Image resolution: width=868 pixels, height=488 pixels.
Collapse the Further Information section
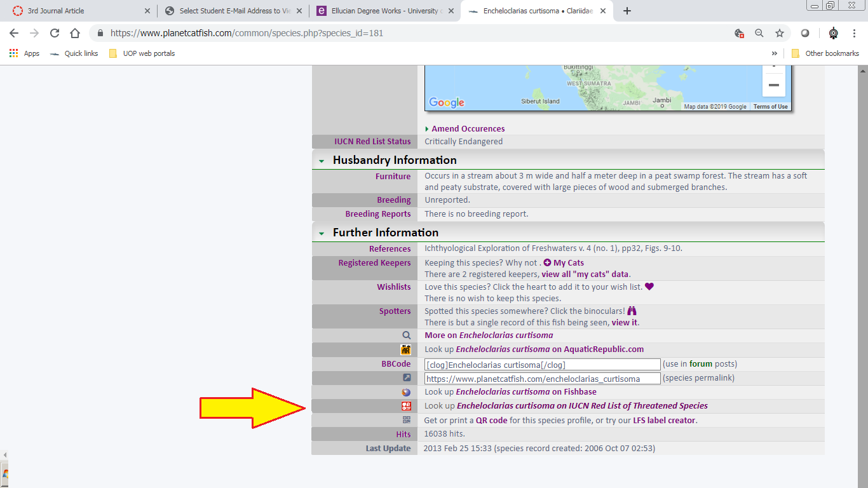pyautogui.click(x=322, y=234)
